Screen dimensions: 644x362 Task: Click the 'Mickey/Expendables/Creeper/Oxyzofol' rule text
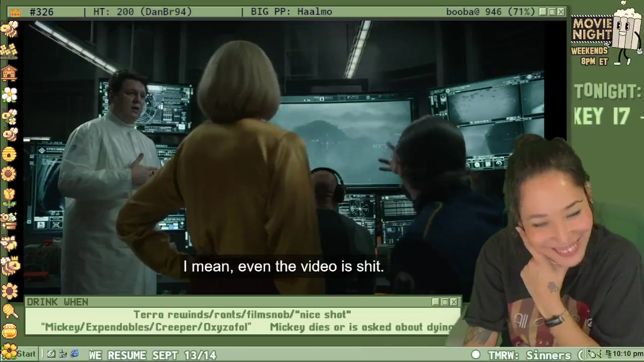point(146,327)
